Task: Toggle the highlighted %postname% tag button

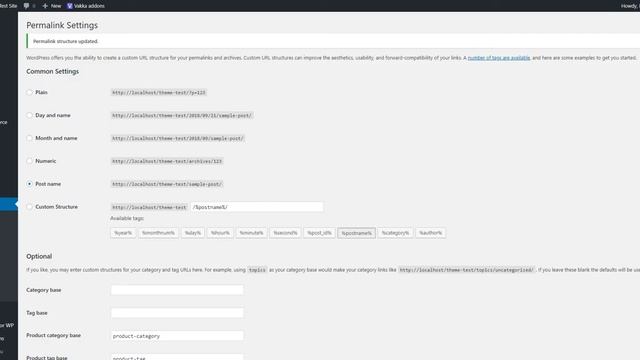Action: [x=356, y=233]
